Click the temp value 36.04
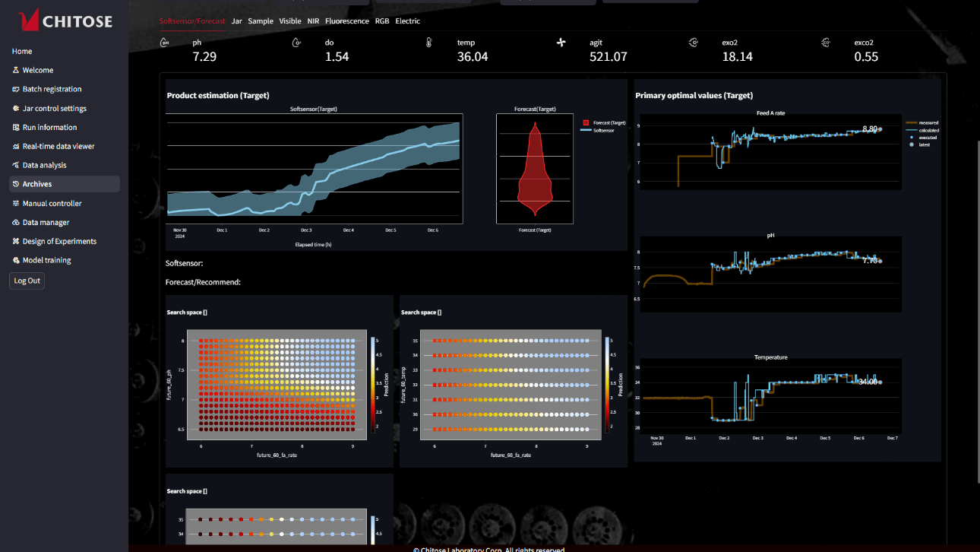The image size is (980, 552). [473, 57]
